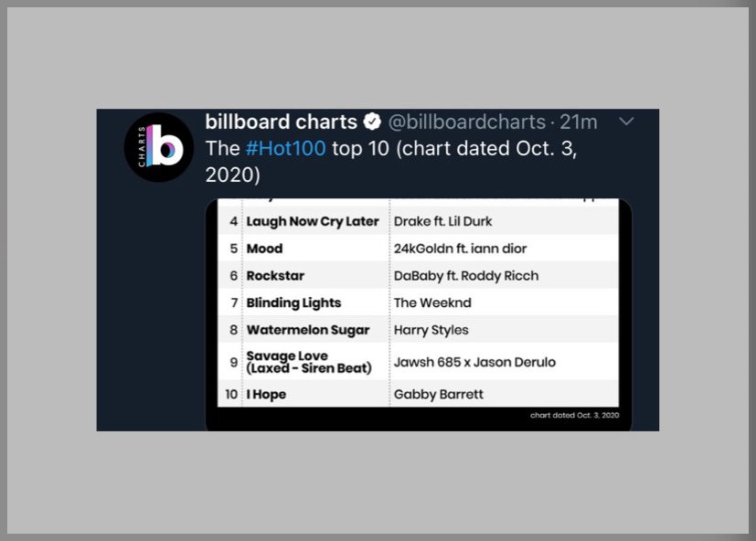This screenshot has width=756, height=541.
Task: Open the Hot 100 chart image
Action: (418, 314)
